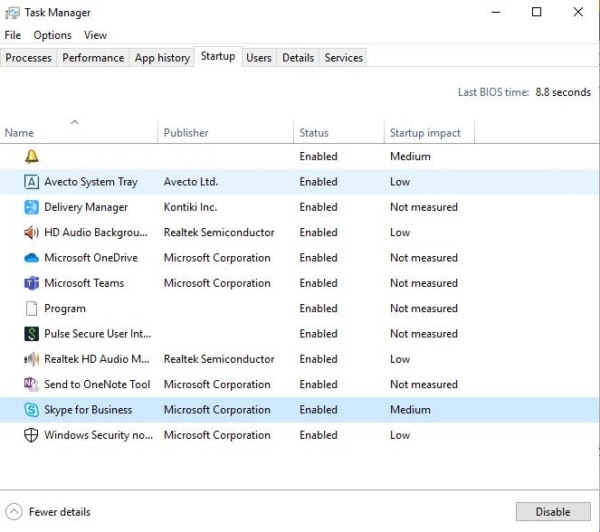Click the Send to OneNote Tool icon
This screenshot has width=600, height=532.
point(31,384)
